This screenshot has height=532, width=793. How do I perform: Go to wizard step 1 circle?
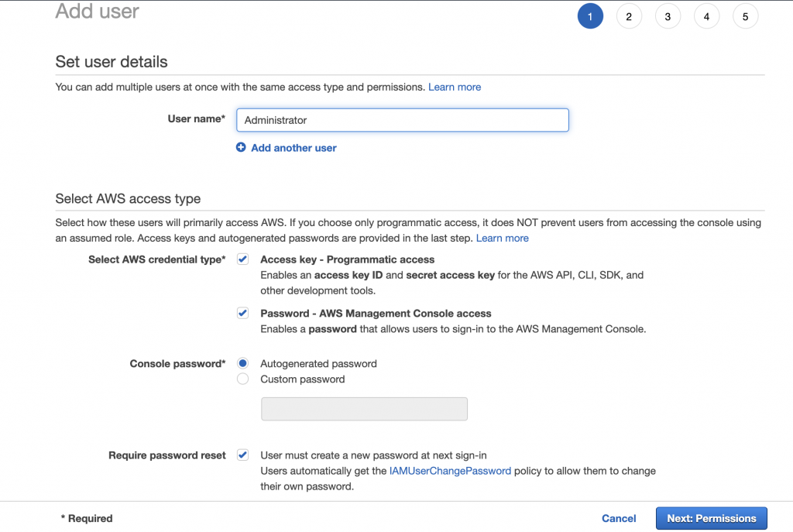(590, 16)
